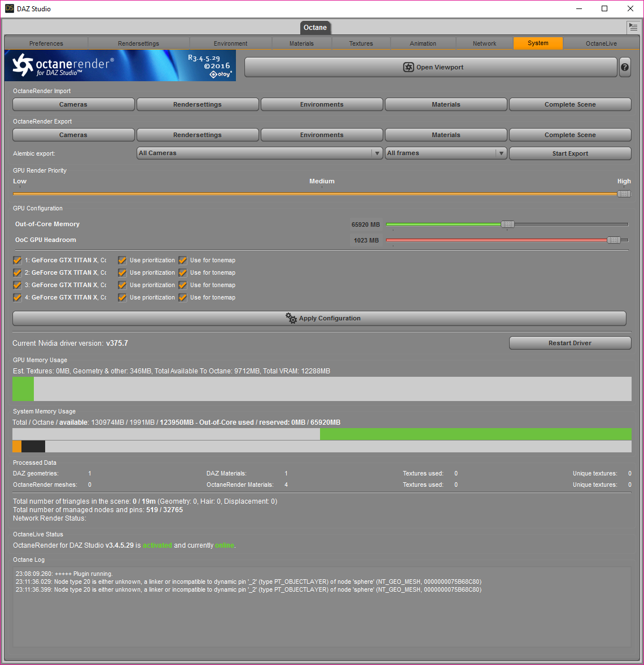Click the '519 / 32765' nodes count
The image size is (644, 665).
click(164, 510)
